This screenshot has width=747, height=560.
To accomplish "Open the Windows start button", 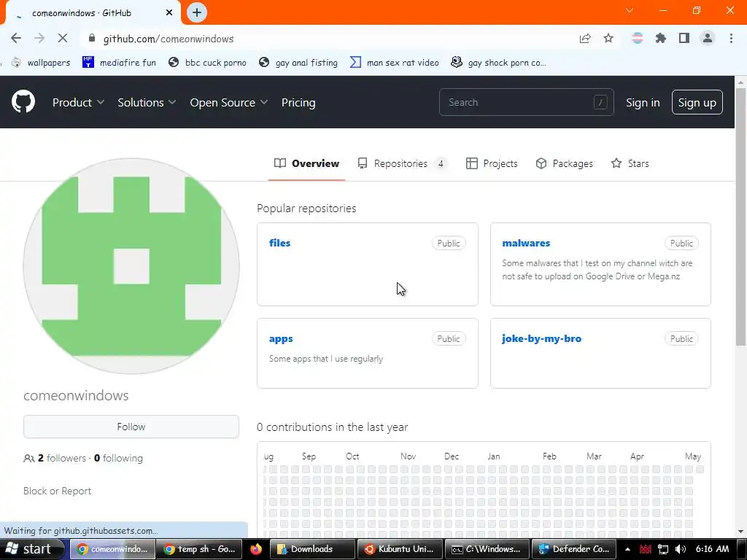I will click(x=32, y=549).
